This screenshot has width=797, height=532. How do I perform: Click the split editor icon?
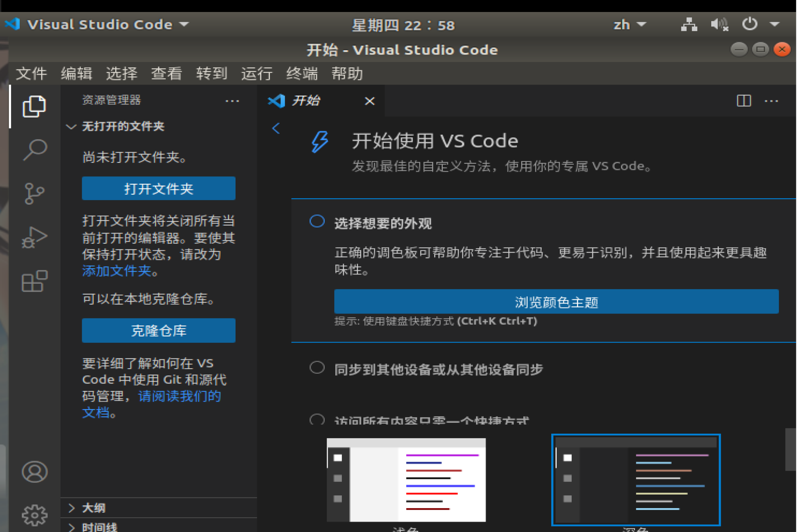tap(743, 101)
